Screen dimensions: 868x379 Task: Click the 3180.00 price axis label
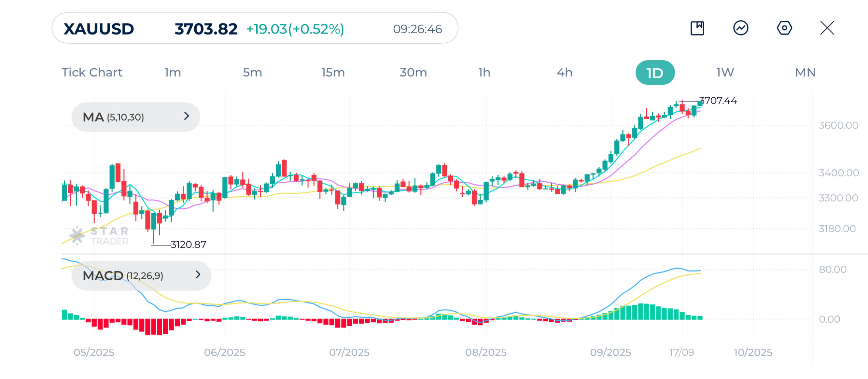837,229
